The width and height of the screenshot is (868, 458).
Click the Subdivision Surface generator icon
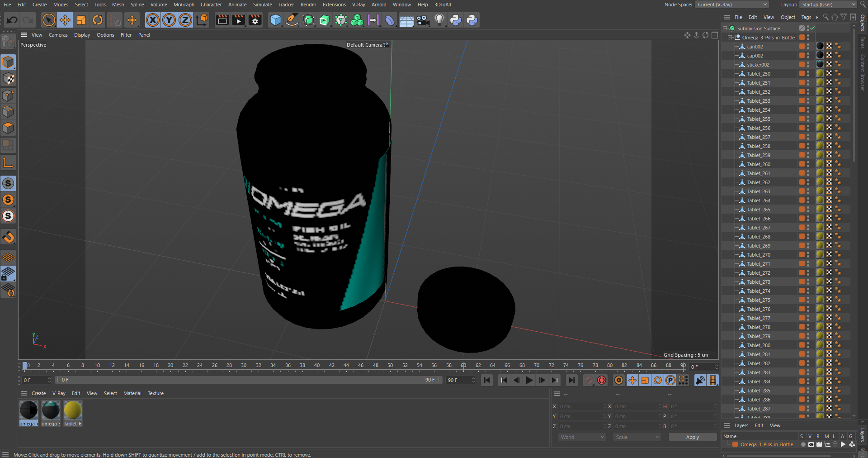(308, 20)
